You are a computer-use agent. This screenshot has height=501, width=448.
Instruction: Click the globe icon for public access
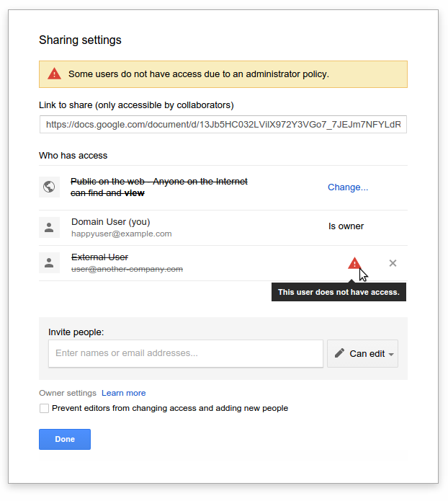tap(49, 187)
